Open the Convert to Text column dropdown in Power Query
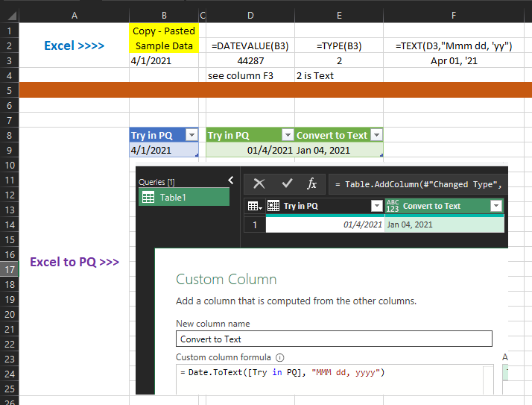 click(496, 206)
